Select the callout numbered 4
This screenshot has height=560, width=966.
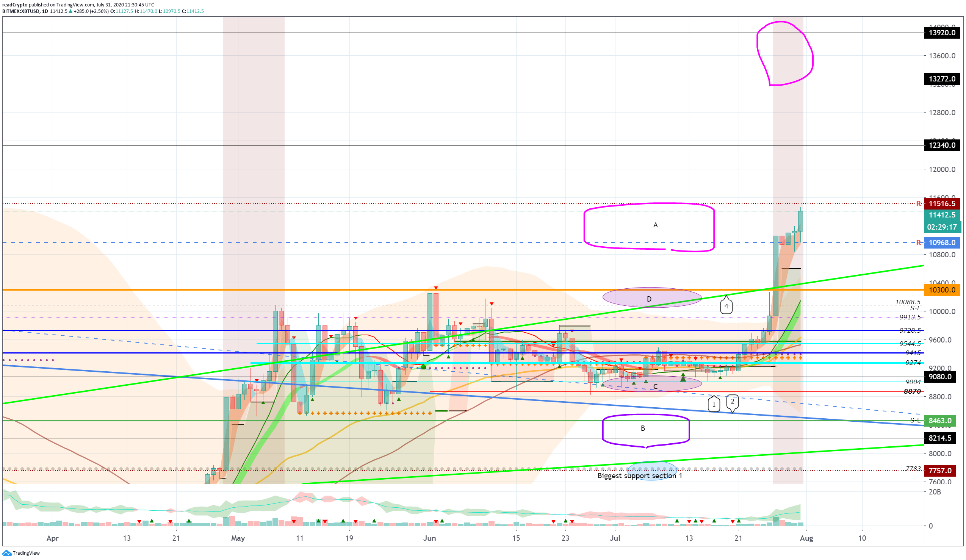coord(726,305)
